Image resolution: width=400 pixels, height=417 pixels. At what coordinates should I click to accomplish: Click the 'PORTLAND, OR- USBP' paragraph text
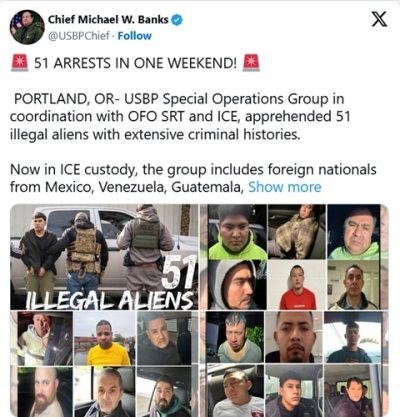tap(180, 117)
